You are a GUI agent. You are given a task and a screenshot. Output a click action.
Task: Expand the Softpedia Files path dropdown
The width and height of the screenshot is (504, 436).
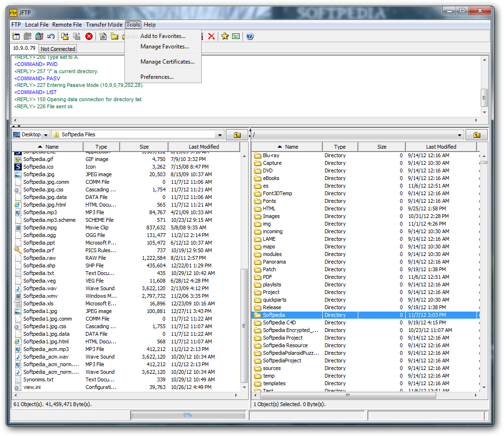click(220, 135)
